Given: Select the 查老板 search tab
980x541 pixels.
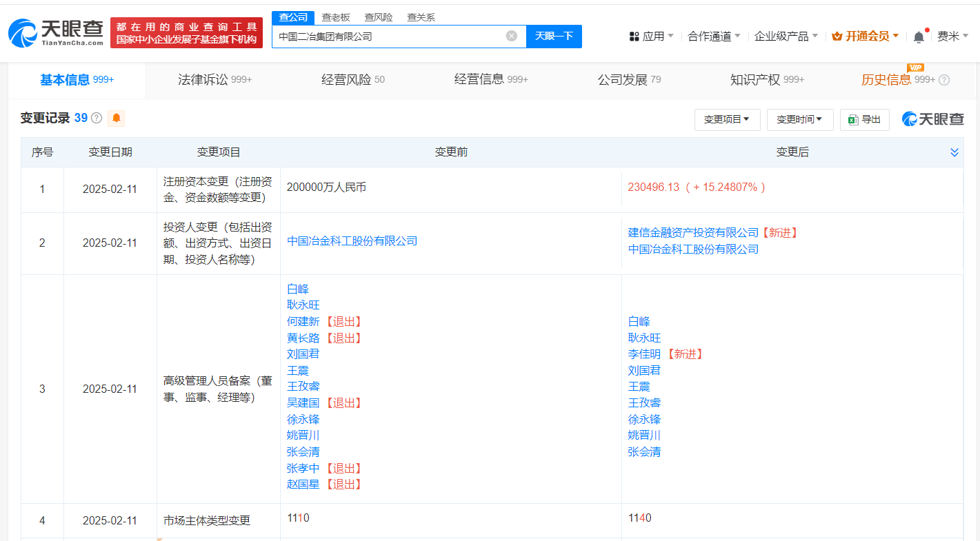Looking at the screenshot, I should click(x=336, y=17).
